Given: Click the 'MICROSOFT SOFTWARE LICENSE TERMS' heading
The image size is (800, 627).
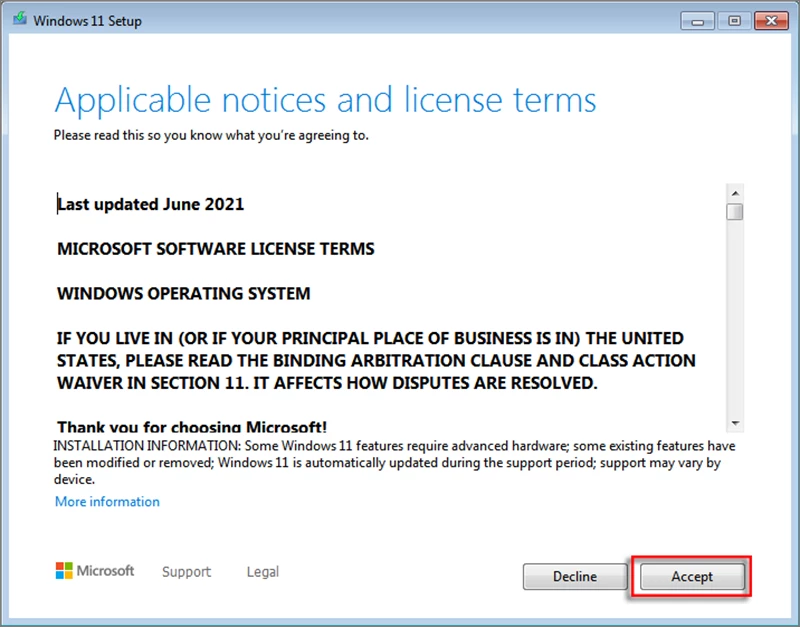Looking at the screenshot, I should pyautogui.click(x=216, y=249).
